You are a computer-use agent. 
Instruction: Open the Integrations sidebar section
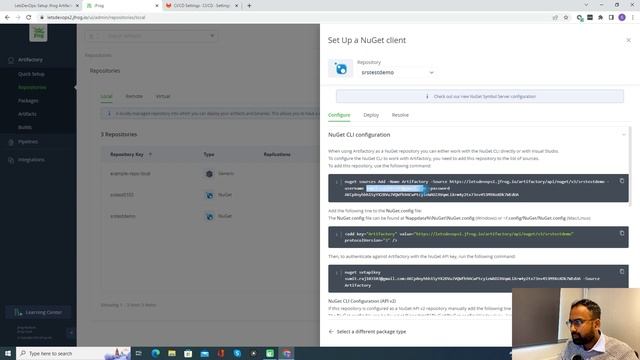coord(31,160)
